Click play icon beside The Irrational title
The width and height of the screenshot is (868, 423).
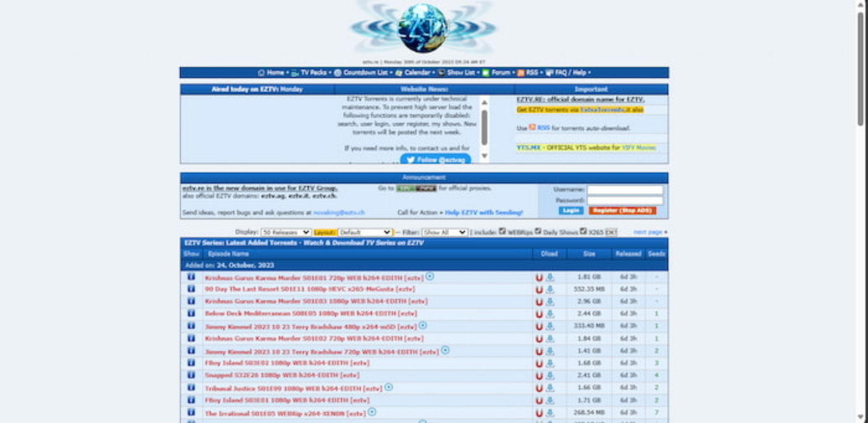pyautogui.click(x=372, y=412)
